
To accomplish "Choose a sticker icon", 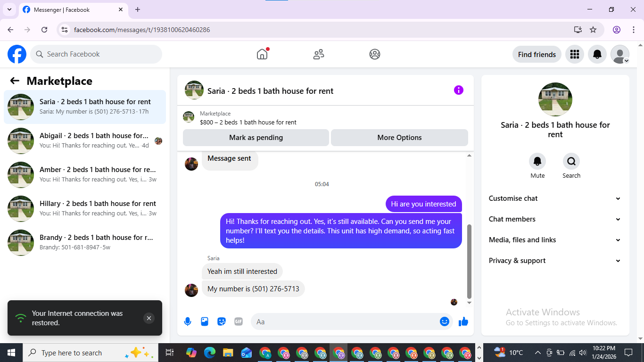I will pyautogui.click(x=222, y=321).
